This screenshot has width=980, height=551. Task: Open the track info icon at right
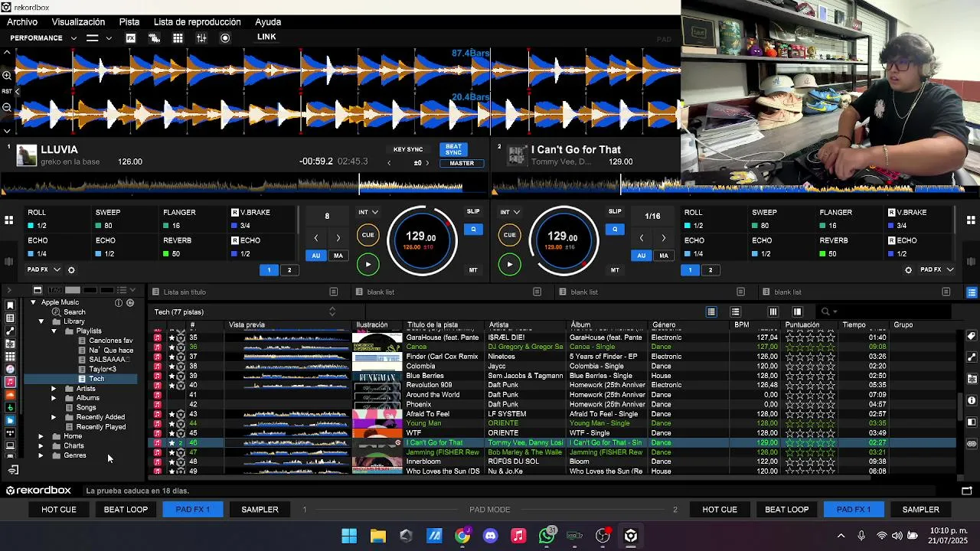(972, 400)
